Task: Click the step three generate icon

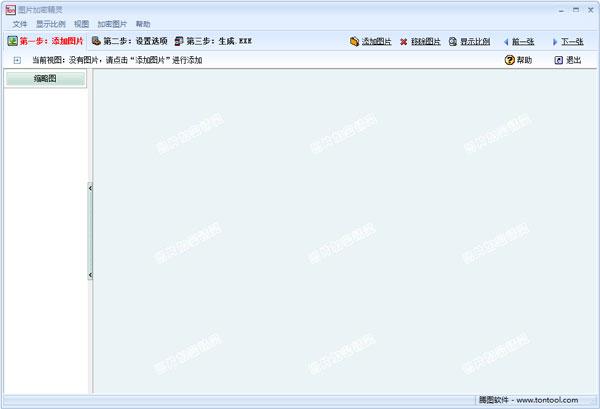Action: 179,41
